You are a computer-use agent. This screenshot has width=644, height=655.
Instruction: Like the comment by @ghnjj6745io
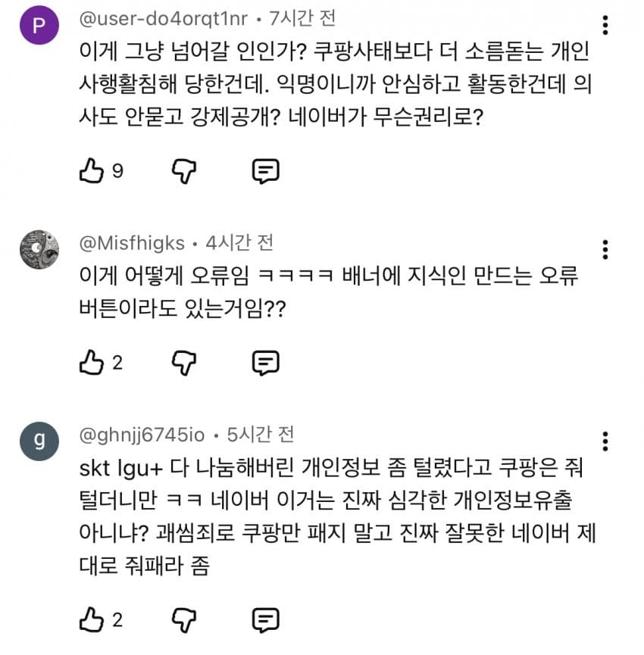pos(91,621)
